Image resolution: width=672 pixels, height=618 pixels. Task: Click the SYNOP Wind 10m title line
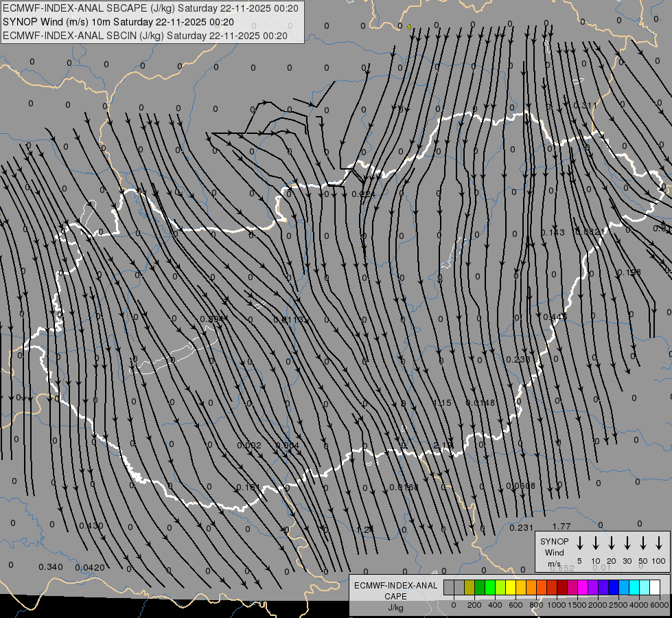[118, 22]
